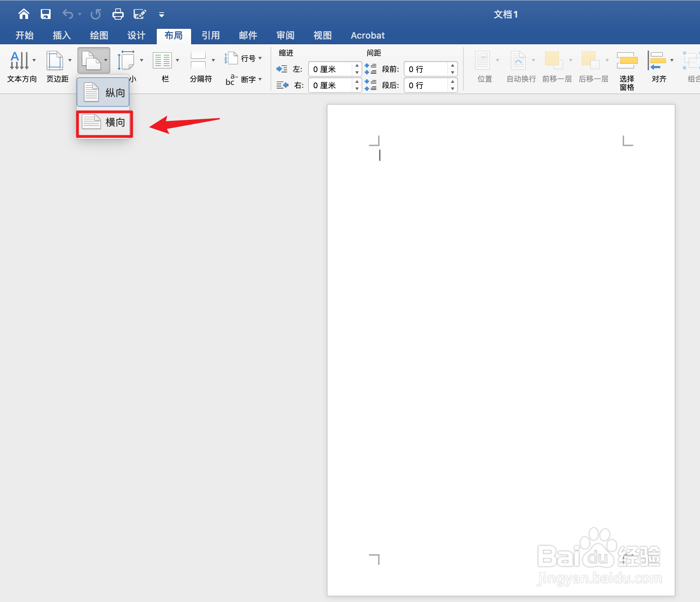
Task: Expand the quick access toolbar customize arrow
Action: [162, 14]
